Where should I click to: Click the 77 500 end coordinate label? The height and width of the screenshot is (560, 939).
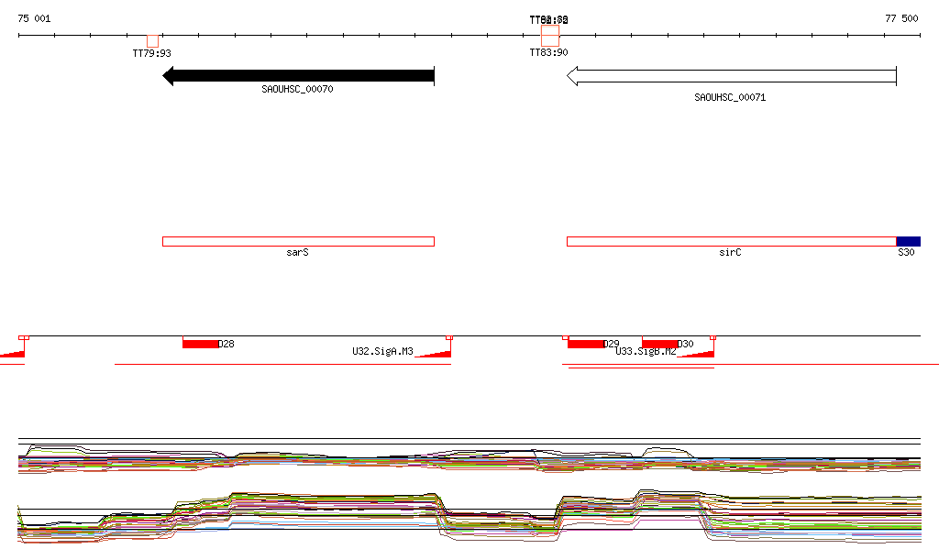[x=901, y=18]
